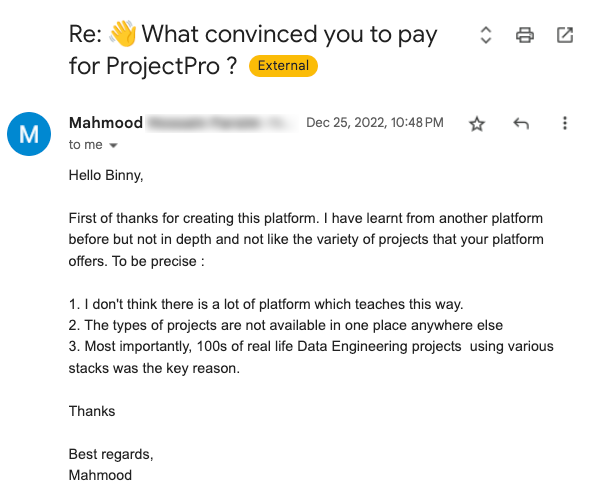
Task: Expand all messages with the up-down arrows icon
Action: point(486,35)
